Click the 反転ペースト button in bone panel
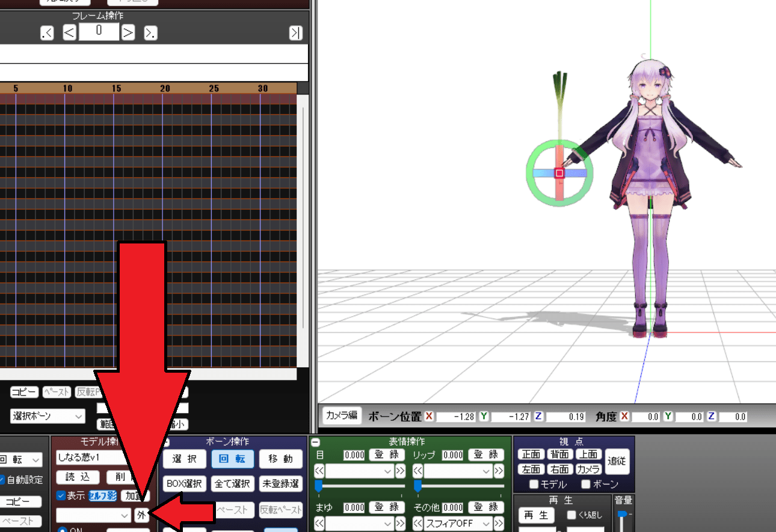Screen dimensions: 776x532 (280, 510)
